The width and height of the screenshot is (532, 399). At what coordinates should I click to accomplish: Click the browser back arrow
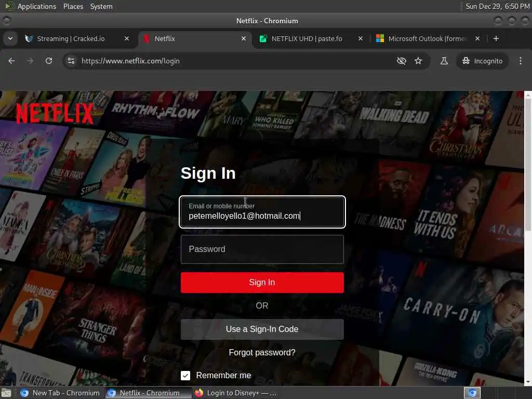(x=11, y=61)
